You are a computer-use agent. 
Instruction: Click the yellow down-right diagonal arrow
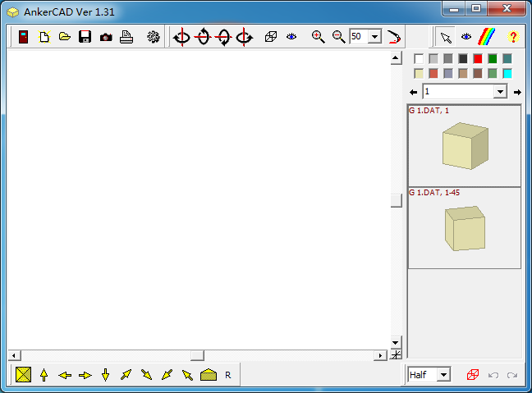coord(147,375)
